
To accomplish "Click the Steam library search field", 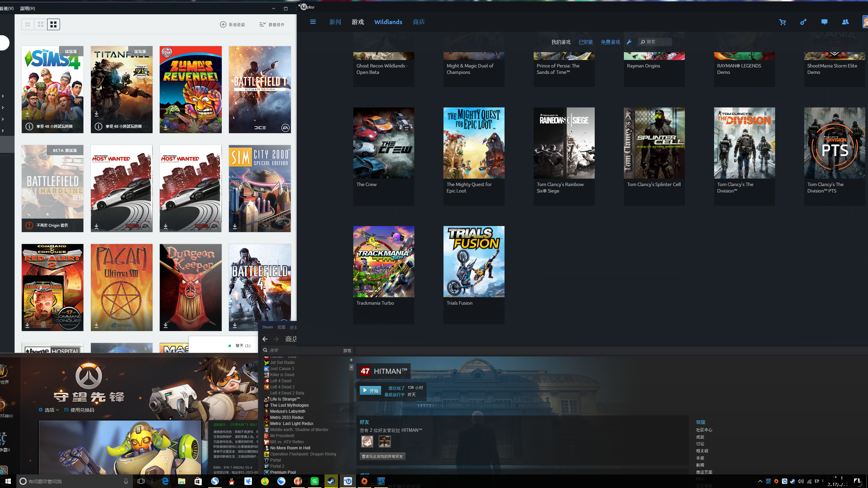I will [x=302, y=350].
